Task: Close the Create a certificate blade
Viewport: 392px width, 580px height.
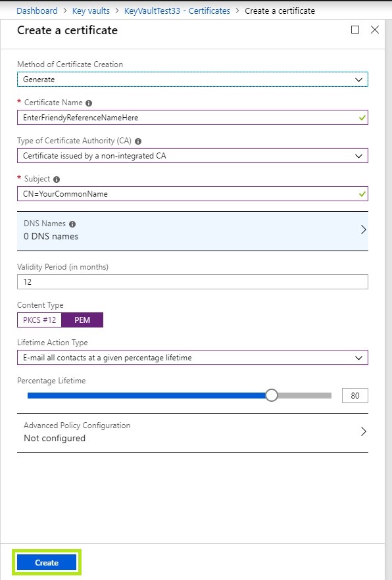Action: [x=375, y=30]
